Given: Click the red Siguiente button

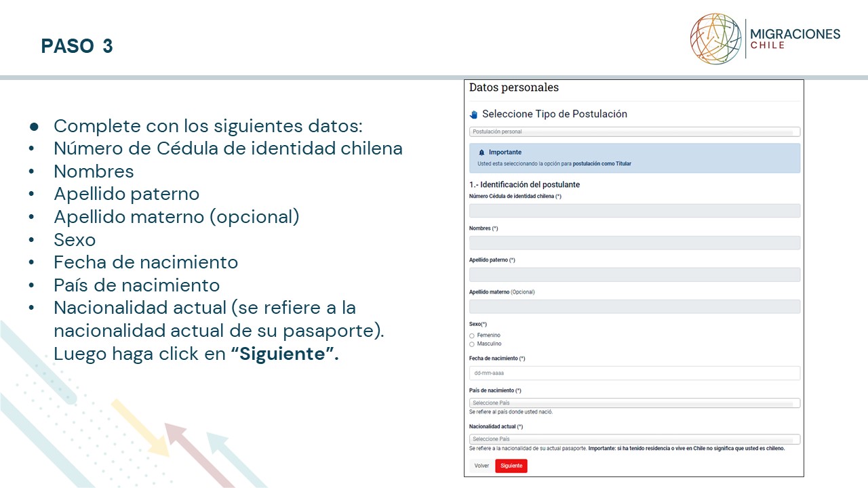Looking at the screenshot, I should [x=511, y=466].
